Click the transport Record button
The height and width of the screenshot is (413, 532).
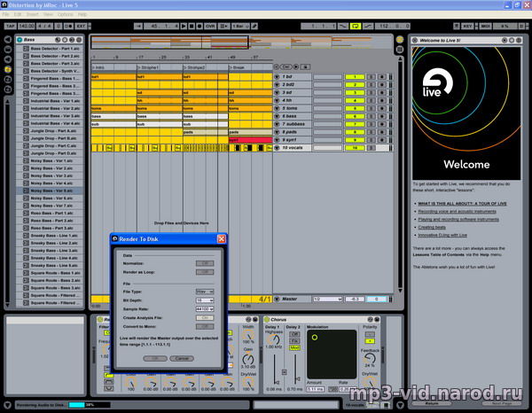[x=199, y=26]
